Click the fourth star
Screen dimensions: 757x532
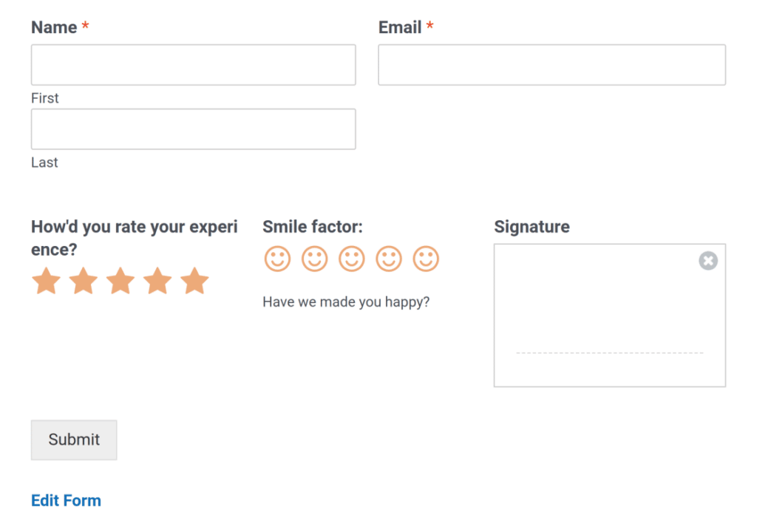pos(157,281)
